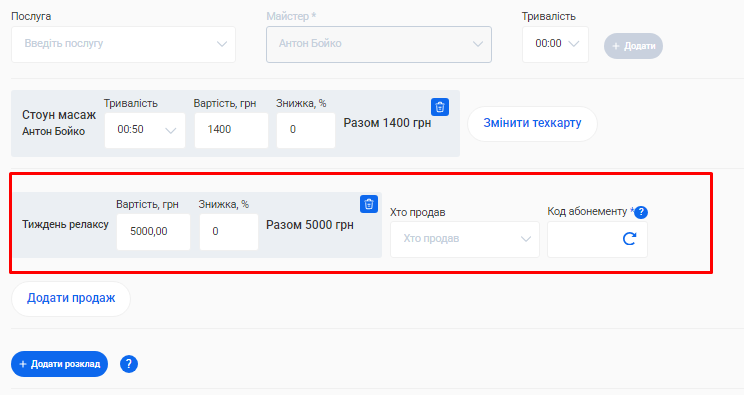
Task: Focus the Вартість field containing 5000,00
Action: tap(153, 232)
